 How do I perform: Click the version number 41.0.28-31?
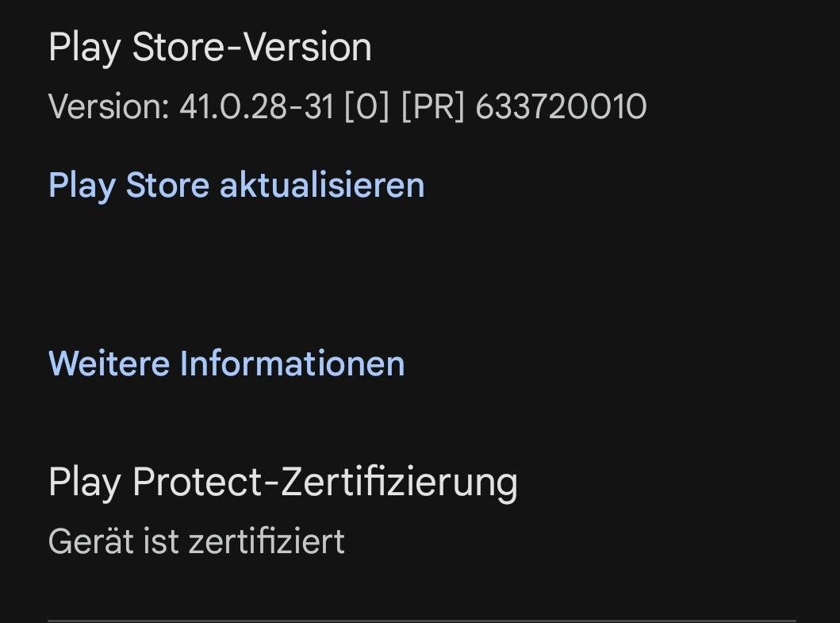[256, 107]
